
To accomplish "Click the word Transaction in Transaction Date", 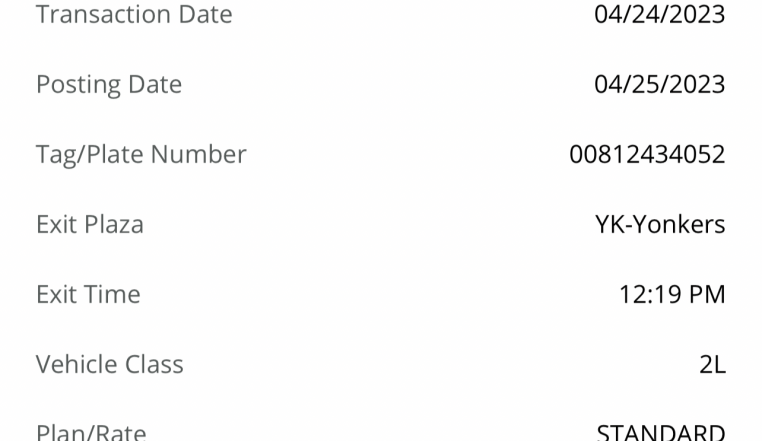I will pyautogui.click(x=104, y=14).
